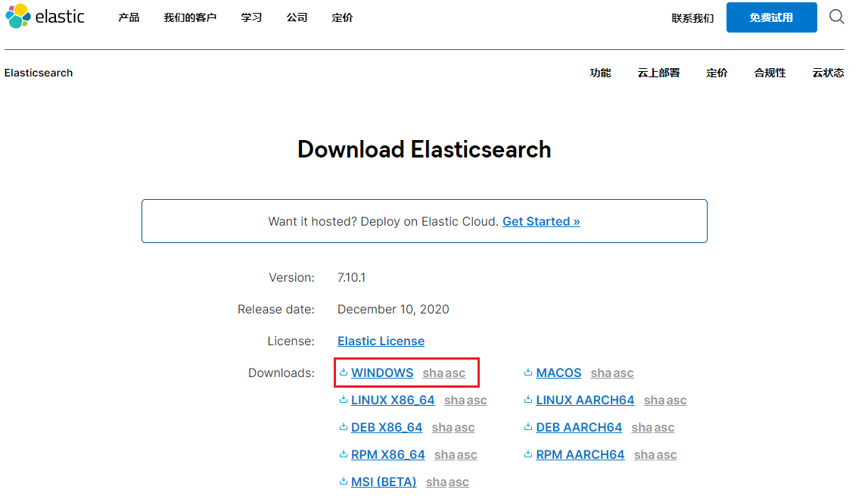Open asc link for WINDOWS

coord(456,373)
